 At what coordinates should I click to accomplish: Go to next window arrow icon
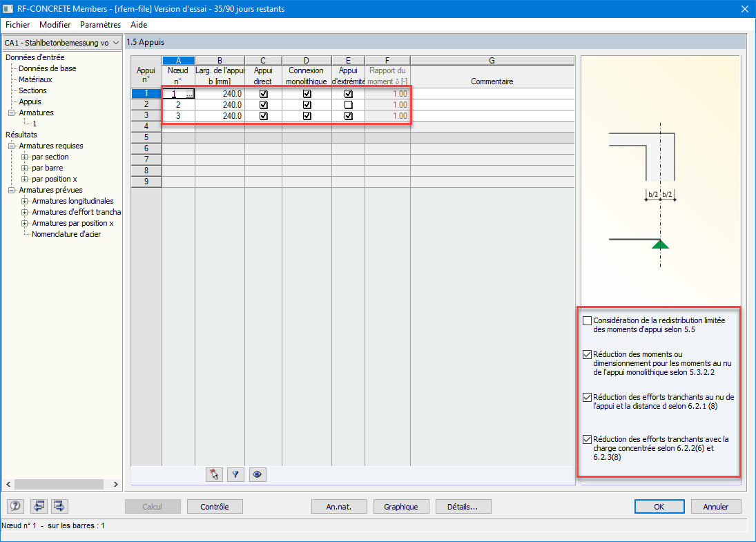pyautogui.click(x=59, y=506)
